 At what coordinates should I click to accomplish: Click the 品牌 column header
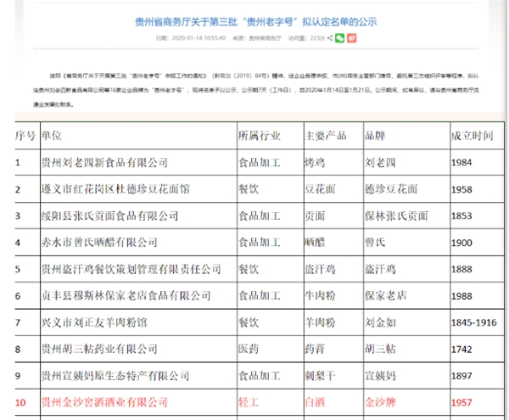pyautogui.click(x=407, y=136)
